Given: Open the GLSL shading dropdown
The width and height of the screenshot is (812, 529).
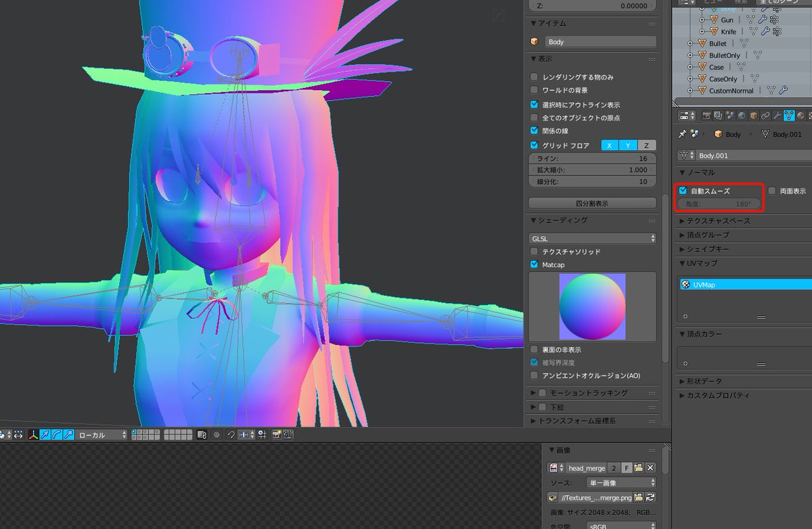Looking at the screenshot, I should (592, 238).
